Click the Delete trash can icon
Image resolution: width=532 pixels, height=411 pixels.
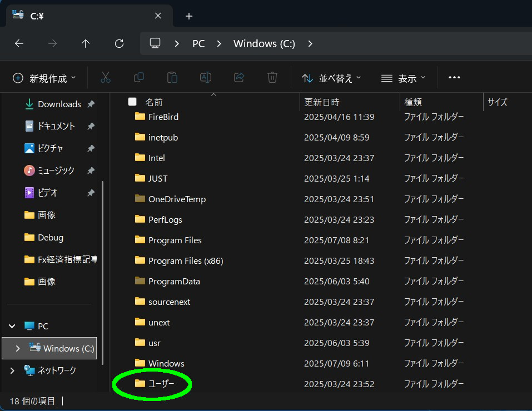pos(272,78)
